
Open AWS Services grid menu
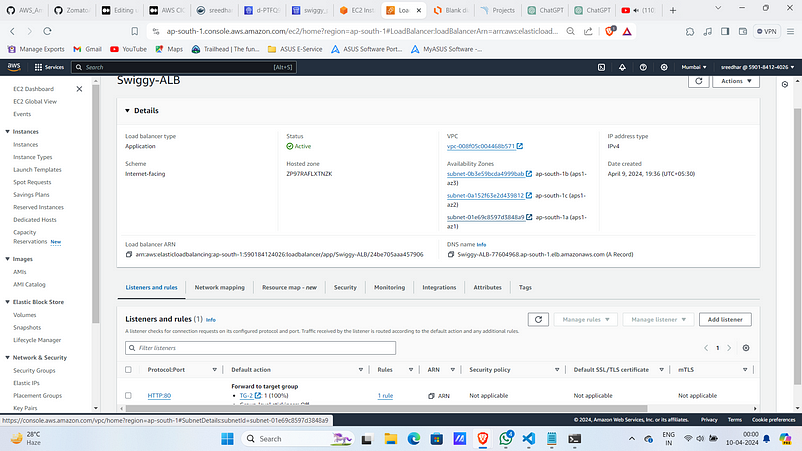click(49, 67)
